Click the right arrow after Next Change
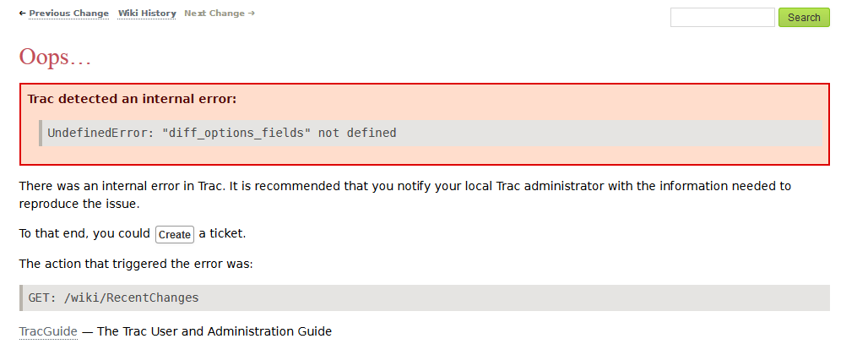868x355 pixels. pos(252,14)
